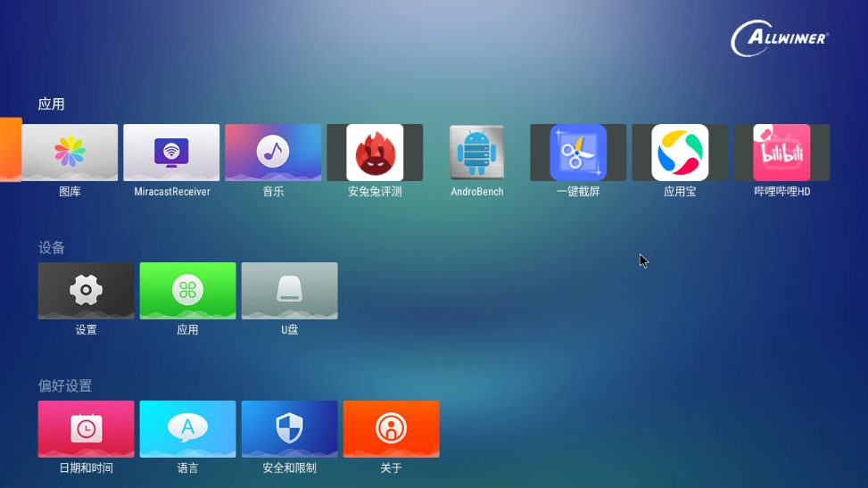Click the 应用 section heading
The image size is (868, 488).
pyautogui.click(x=52, y=104)
